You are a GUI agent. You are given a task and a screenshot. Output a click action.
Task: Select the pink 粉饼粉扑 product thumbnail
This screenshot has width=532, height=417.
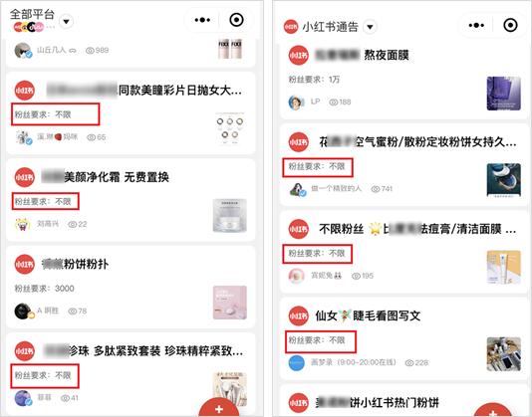tap(230, 303)
